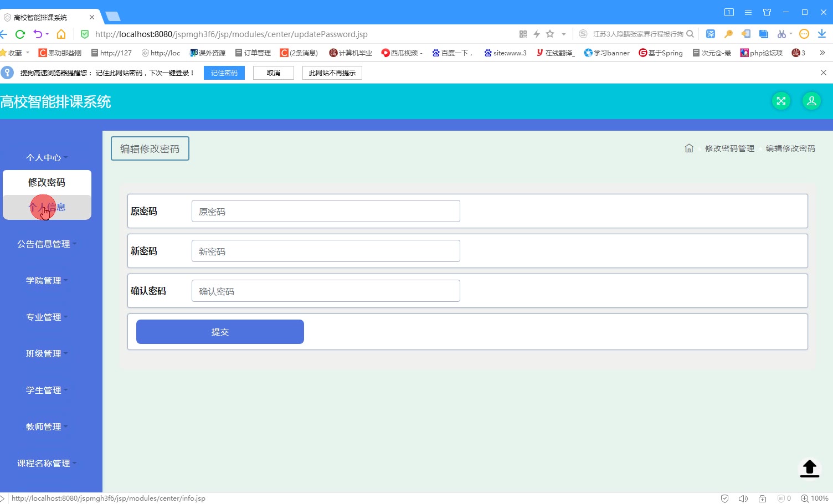This screenshot has width=833, height=504.
Task: Open the dropdown arrow beside the scissors tool
Action: click(x=791, y=34)
